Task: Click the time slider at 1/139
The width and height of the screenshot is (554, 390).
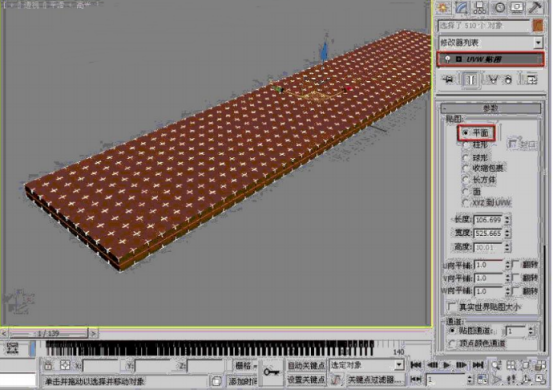Action: pyautogui.click(x=48, y=333)
